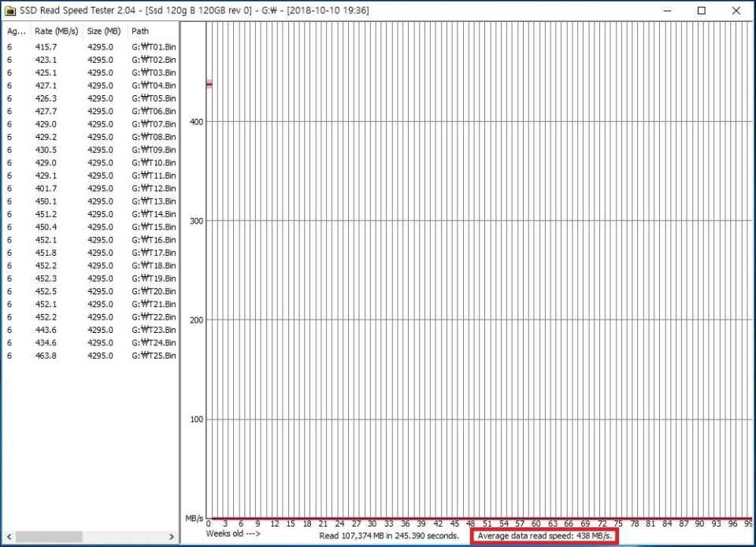The height and width of the screenshot is (547, 756).
Task: Click the path G:₩T23.Bin
Action: pyautogui.click(x=154, y=330)
